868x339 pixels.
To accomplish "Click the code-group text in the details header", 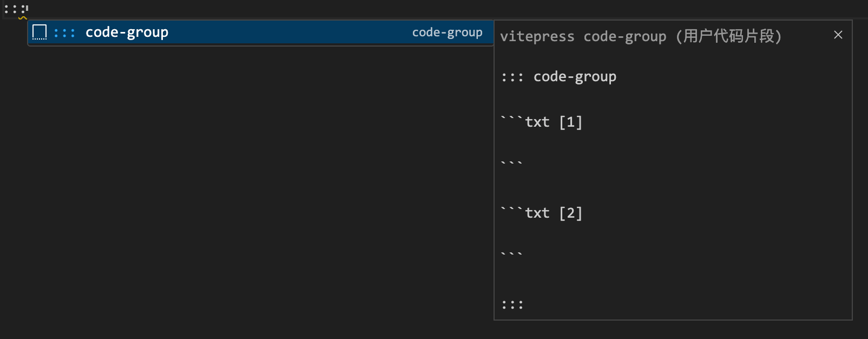I will 624,37.
